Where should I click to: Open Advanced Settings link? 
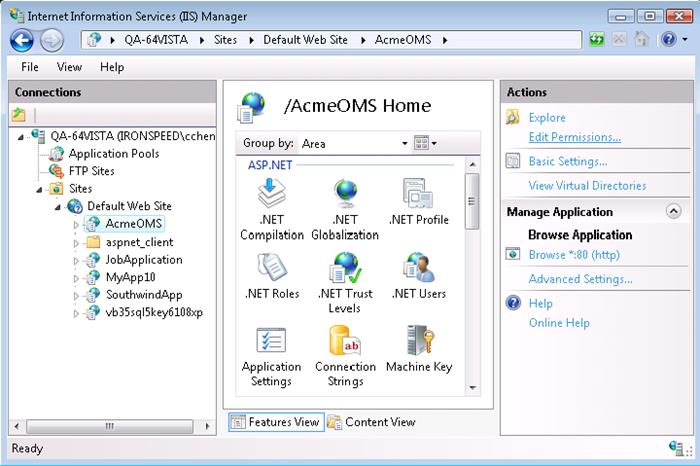pyautogui.click(x=580, y=279)
